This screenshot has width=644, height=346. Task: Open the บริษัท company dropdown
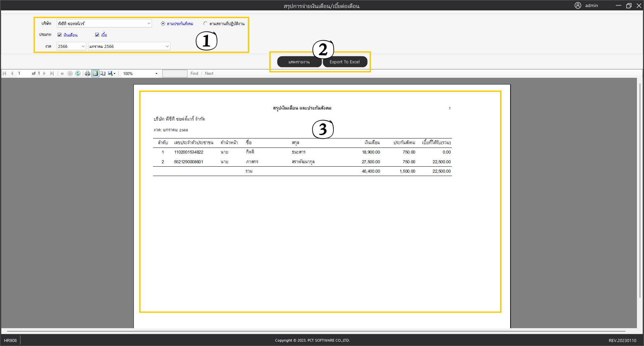(x=149, y=23)
